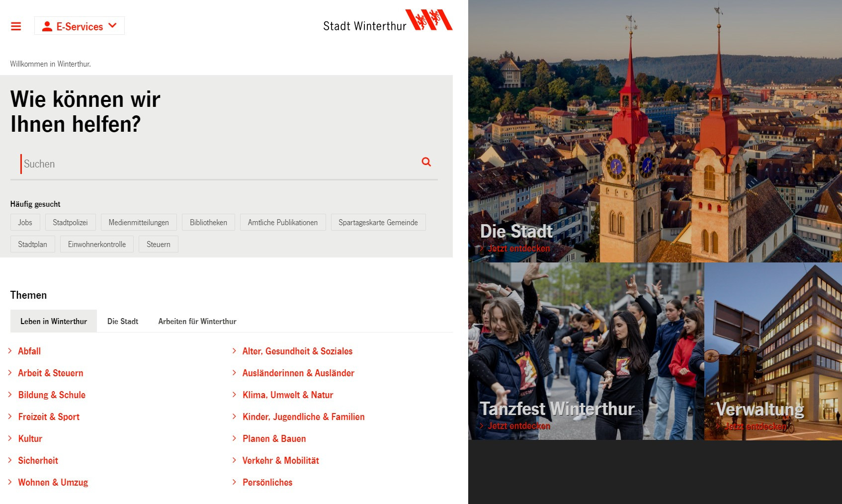Select the Leben in Winterthur tab
842x504 pixels.
click(54, 322)
